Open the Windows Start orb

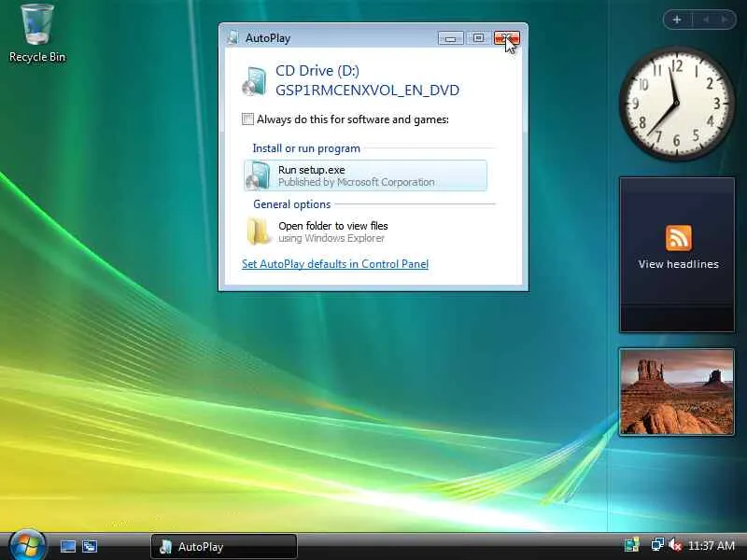pyautogui.click(x=28, y=545)
